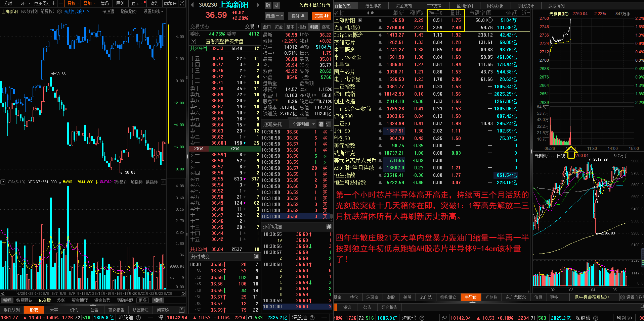The image size is (644, 321).
Task: Go to previous stock arrow beside 300236
Action: tap(192, 5)
